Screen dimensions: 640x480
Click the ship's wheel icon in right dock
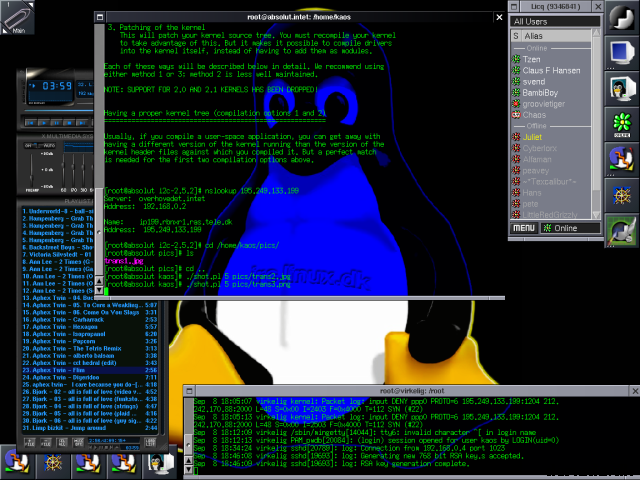click(622, 195)
